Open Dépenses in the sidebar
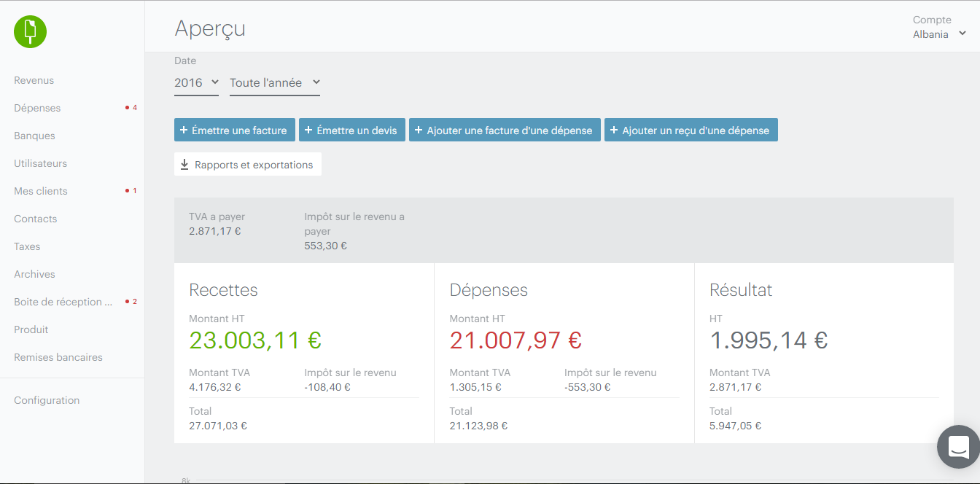980x484 pixels. pos(37,108)
